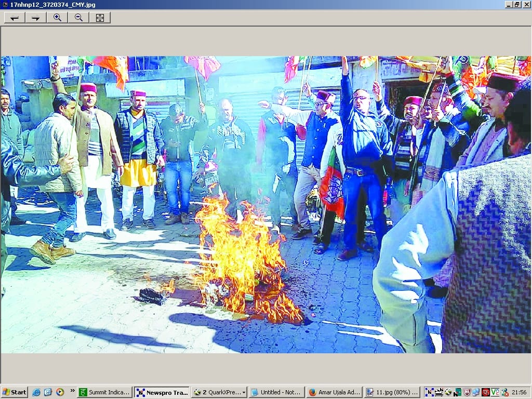Click the scanner-like tray icon
532x399 pixels.
click(439, 392)
